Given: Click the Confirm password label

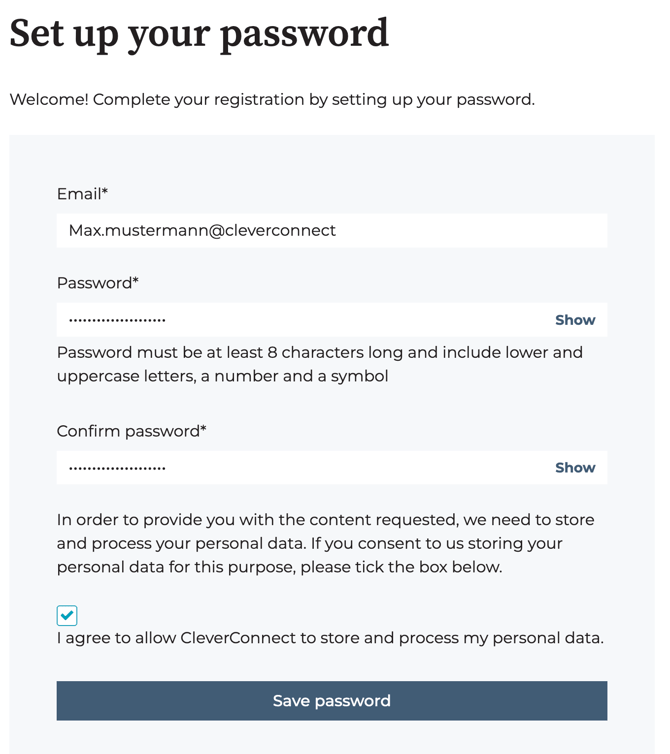Looking at the screenshot, I should [131, 431].
